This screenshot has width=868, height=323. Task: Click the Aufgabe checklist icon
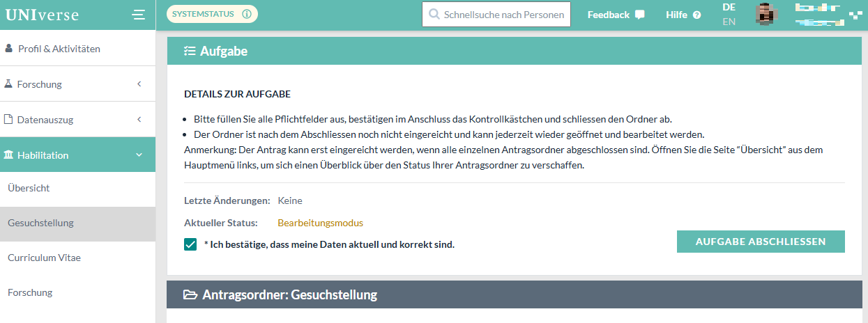point(190,51)
